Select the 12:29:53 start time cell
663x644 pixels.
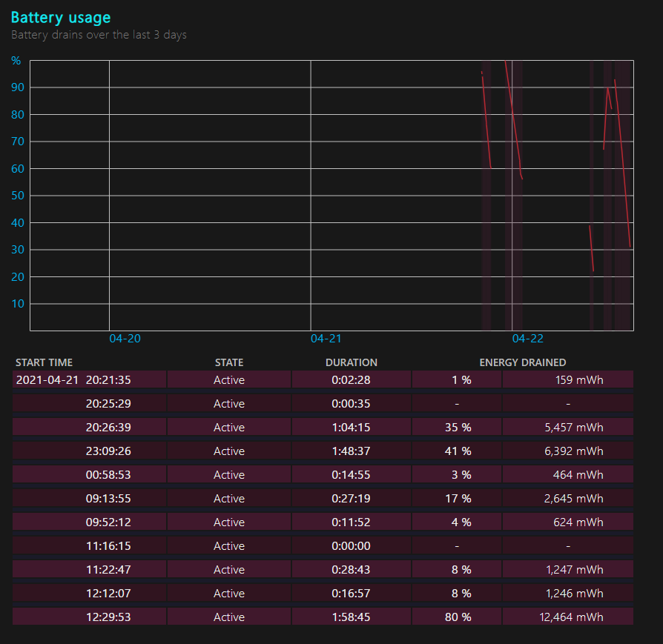coord(89,616)
